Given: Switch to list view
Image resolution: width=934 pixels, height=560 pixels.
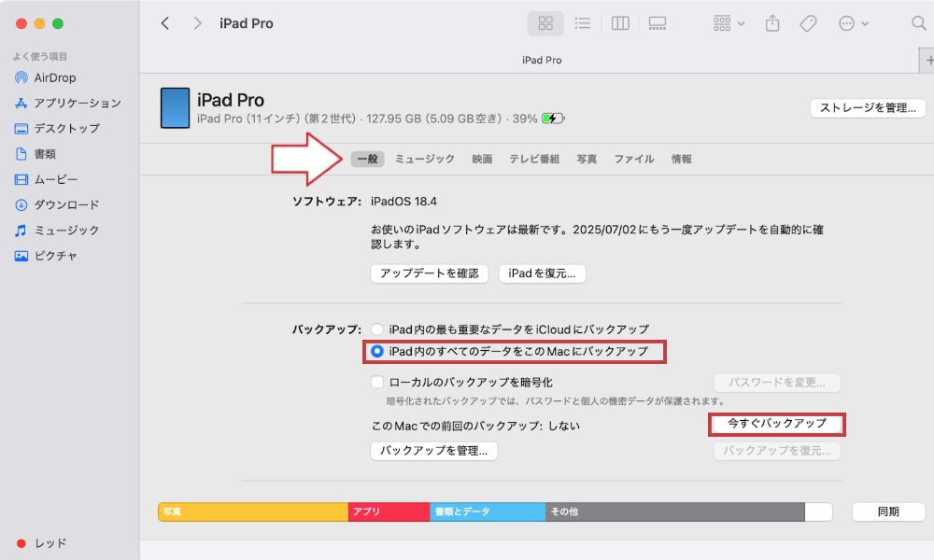Looking at the screenshot, I should coord(582,23).
